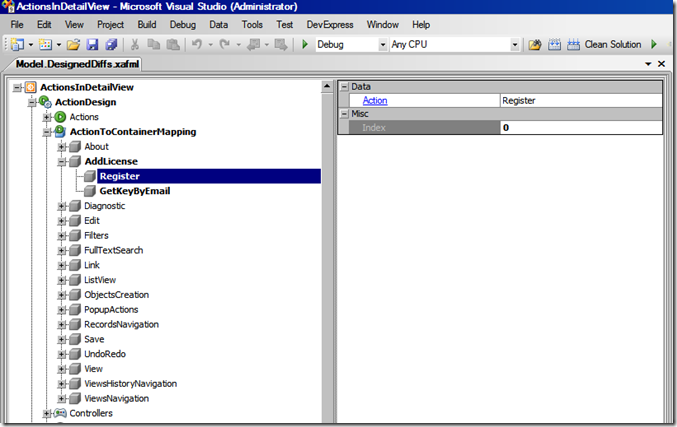
Task: Click the folder-with-star icon right of Any CPU
Action: tap(535, 44)
